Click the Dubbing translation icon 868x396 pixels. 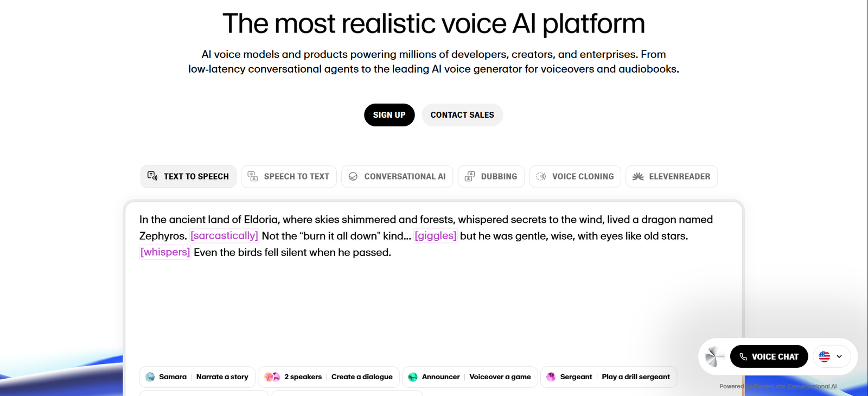470,176
